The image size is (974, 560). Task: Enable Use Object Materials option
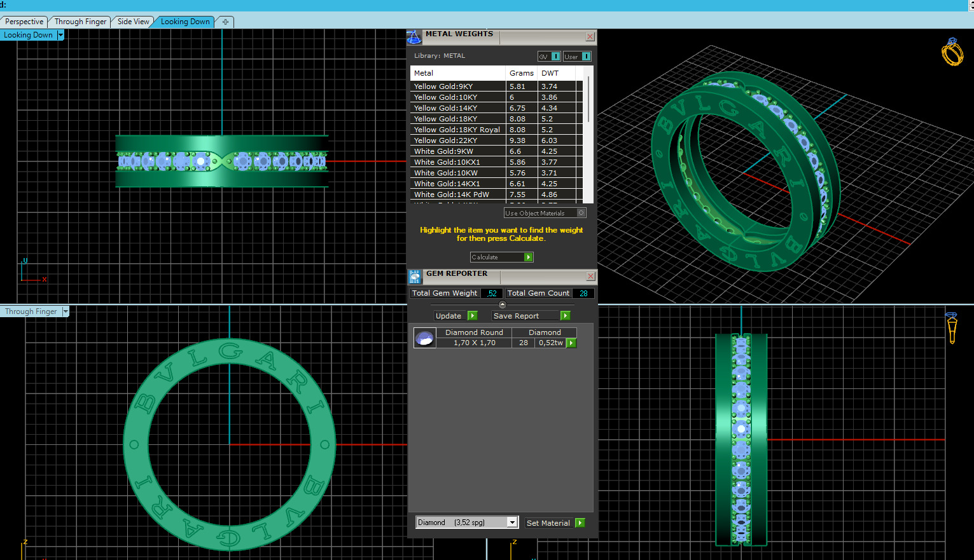pos(545,213)
